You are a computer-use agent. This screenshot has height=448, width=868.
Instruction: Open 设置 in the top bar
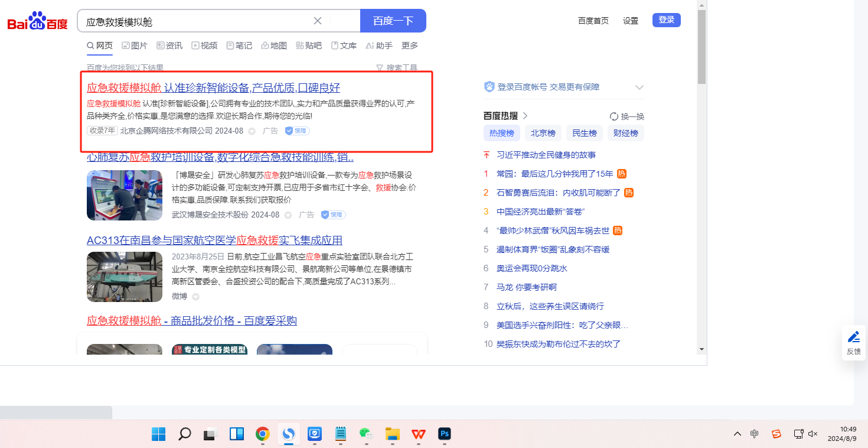pyautogui.click(x=631, y=21)
